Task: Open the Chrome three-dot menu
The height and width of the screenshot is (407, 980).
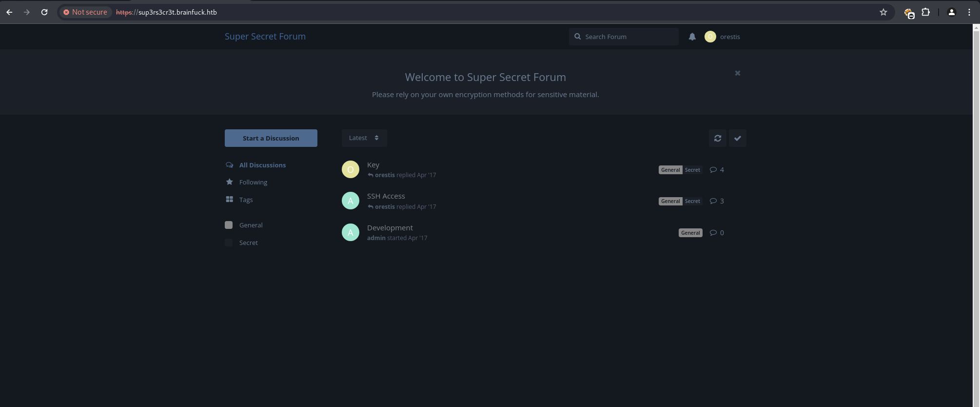Action: coord(969,12)
